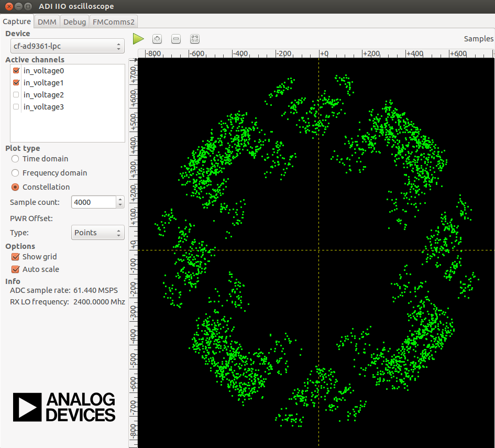Click the Analog Devices logo

click(64, 407)
